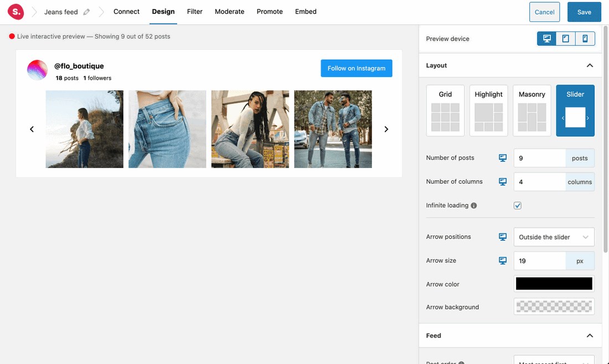Slide feed to next posts arrow
609x364 pixels.
point(386,129)
